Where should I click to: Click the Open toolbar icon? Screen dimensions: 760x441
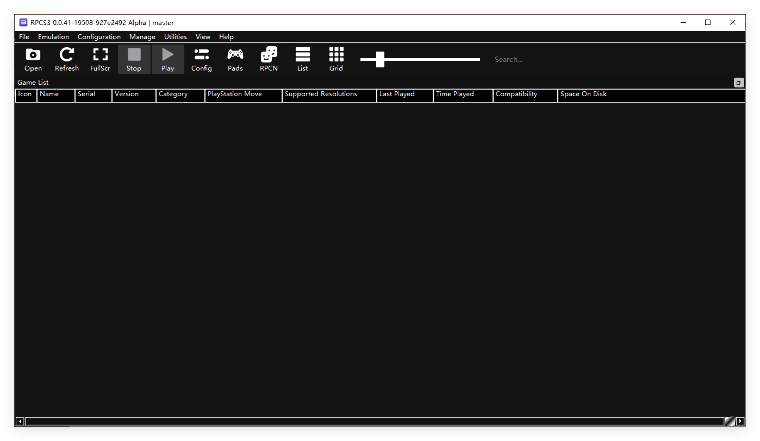tap(33, 60)
